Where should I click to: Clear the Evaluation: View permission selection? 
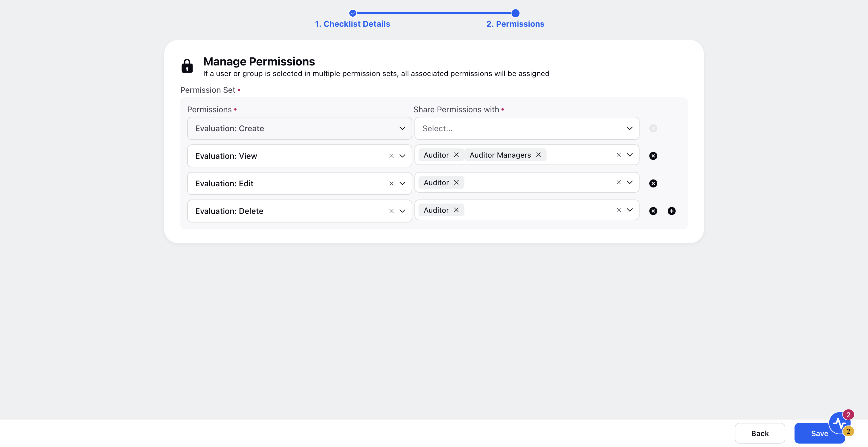click(x=391, y=156)
